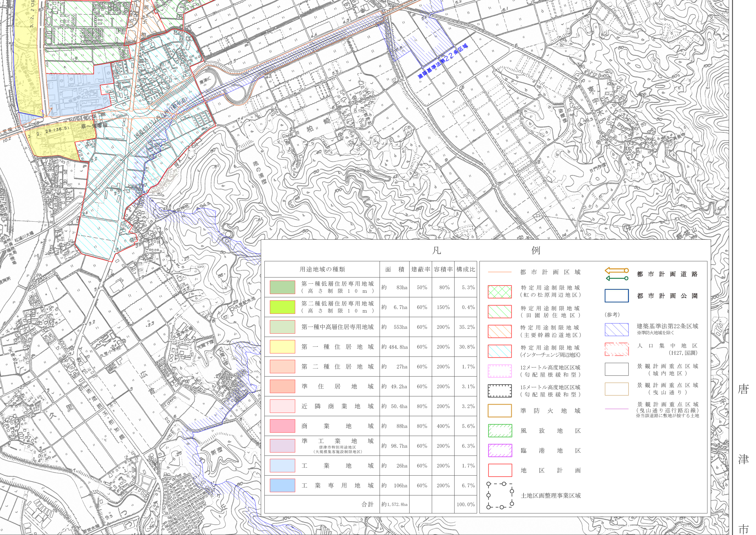Click the 約 106ha area cell
Image resolution: width=756 pixels, height=535 pixels.
[x=395, y=485]
